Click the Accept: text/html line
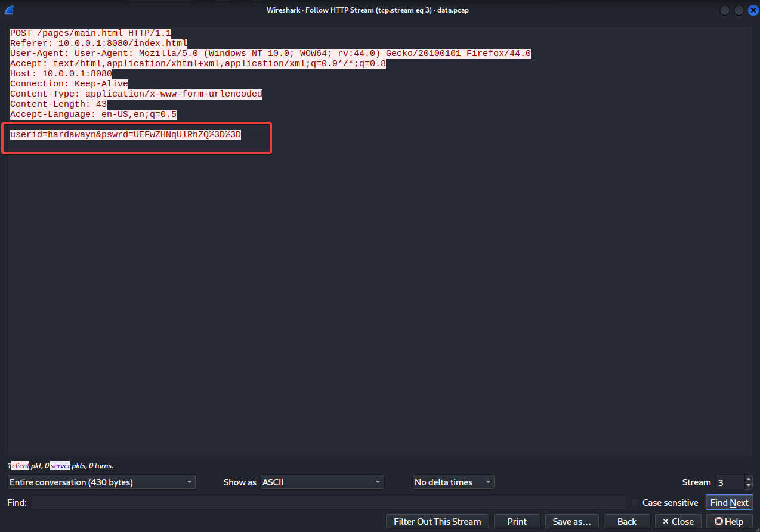Image resolution: width=760 pixels, height=532 pixels. point(198,64)
